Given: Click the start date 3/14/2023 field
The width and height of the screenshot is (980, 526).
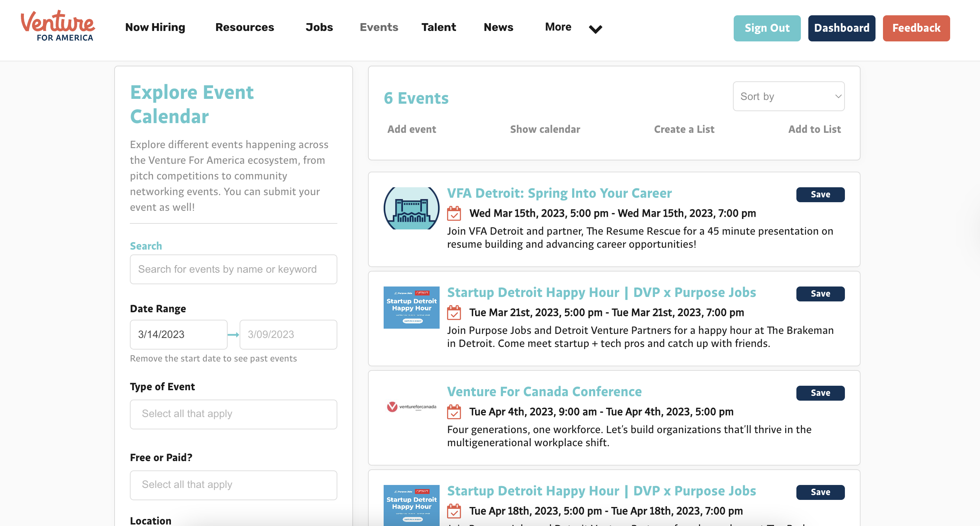Looking at the screenshot, I should [179, 334].
